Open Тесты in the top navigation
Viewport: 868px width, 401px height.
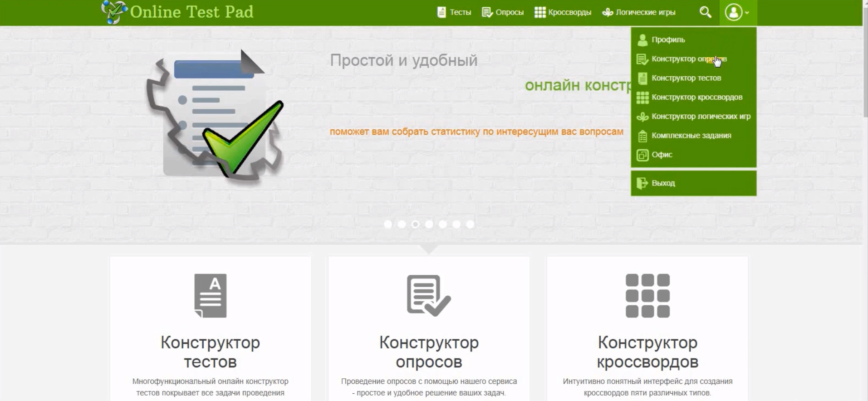pyautogui.click(x=461, y=12)
